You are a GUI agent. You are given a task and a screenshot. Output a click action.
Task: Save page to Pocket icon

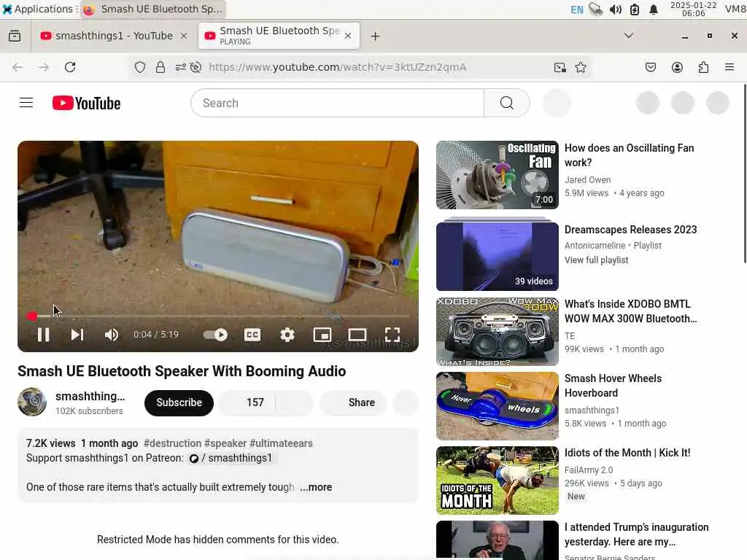[651, 67]
